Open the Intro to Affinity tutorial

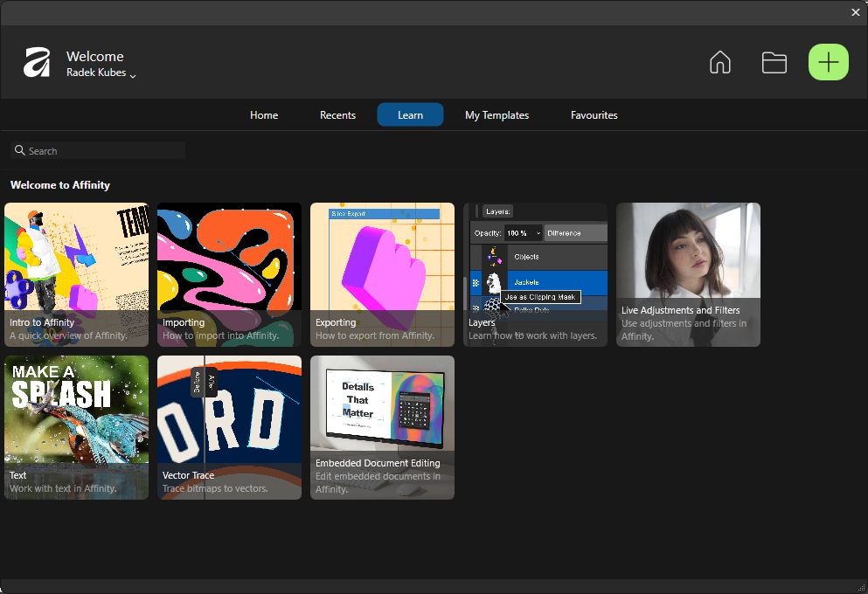[x=76, y=274]
